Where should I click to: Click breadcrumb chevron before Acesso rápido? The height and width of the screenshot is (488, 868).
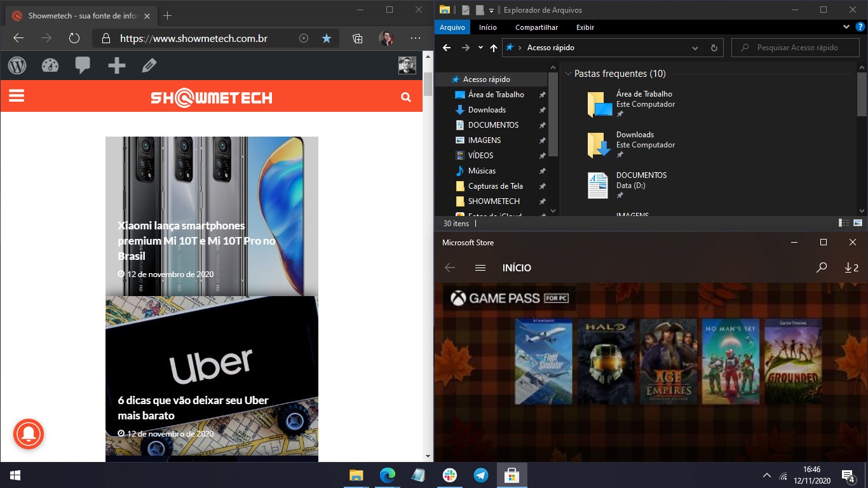tap(520, 48)
